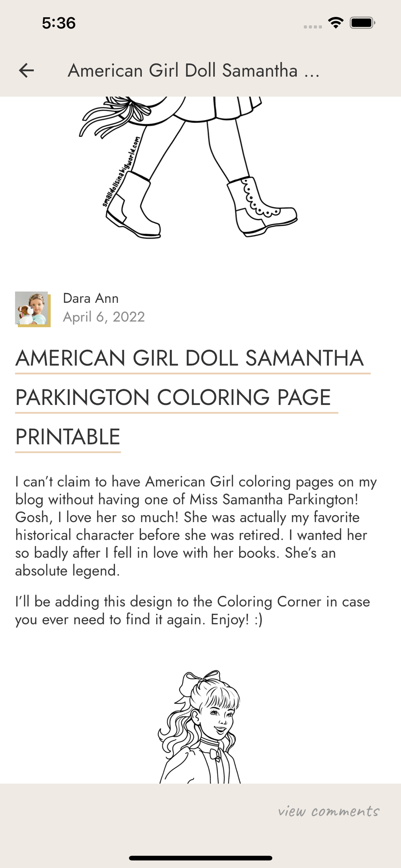Tap the 5:36 clock in status bar
401x868 pixels.
pos(59,23)
